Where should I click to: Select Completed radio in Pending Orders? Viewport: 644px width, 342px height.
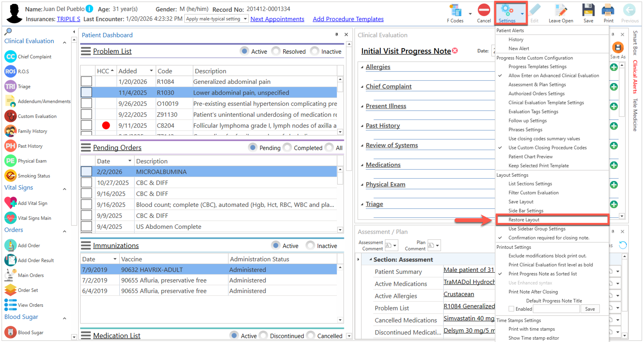pyautogui.click(x=287, y=148)
